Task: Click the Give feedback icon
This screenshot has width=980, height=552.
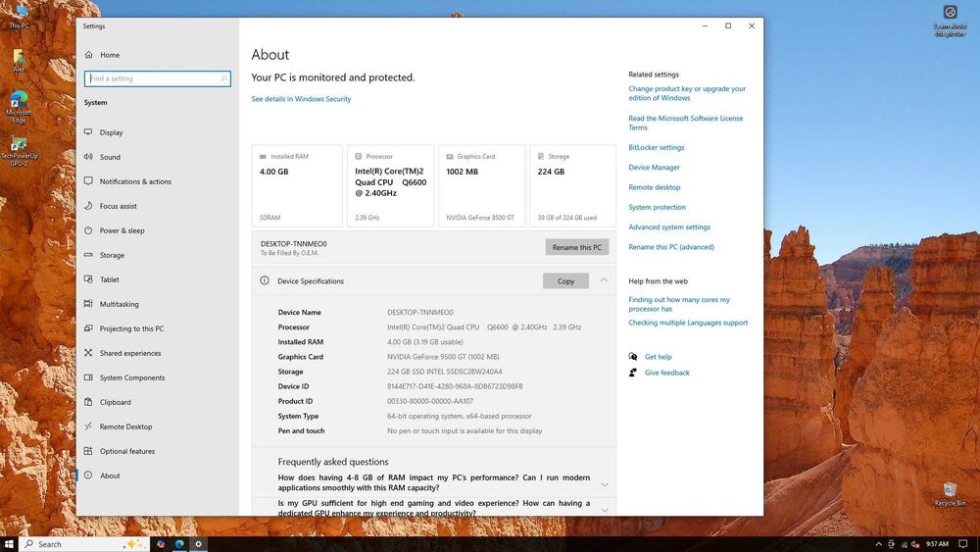Action: click(633, 373)
